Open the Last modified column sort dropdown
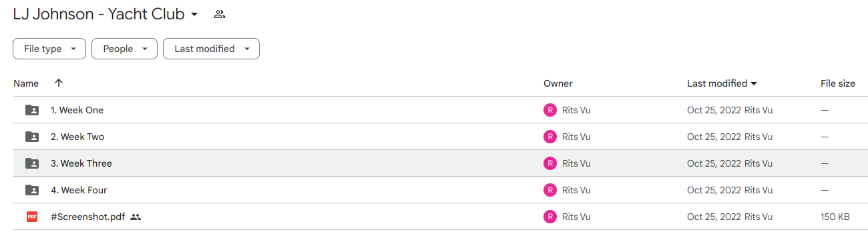The height and width of the screenshot is (242, 868). [x=722, y=83]
